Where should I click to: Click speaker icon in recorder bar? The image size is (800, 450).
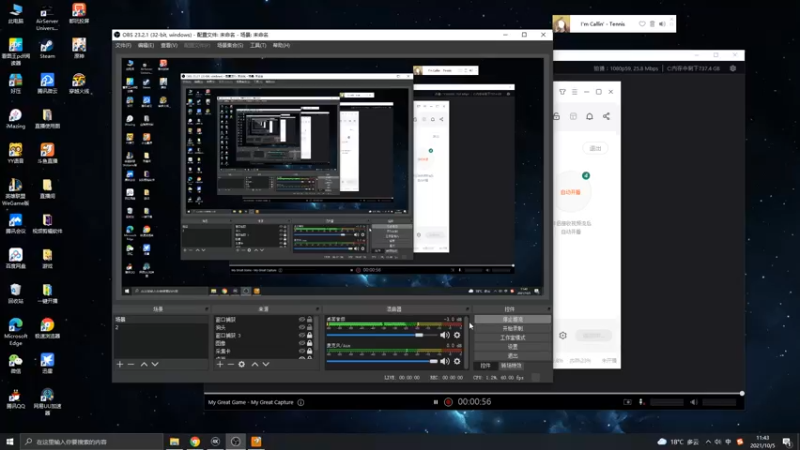694,402
